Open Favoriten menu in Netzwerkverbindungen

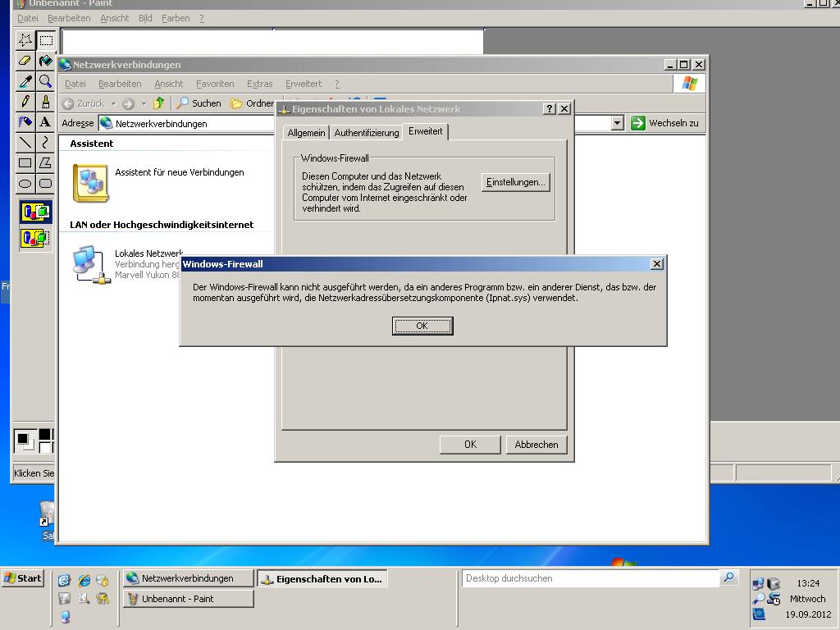(215, 84)
